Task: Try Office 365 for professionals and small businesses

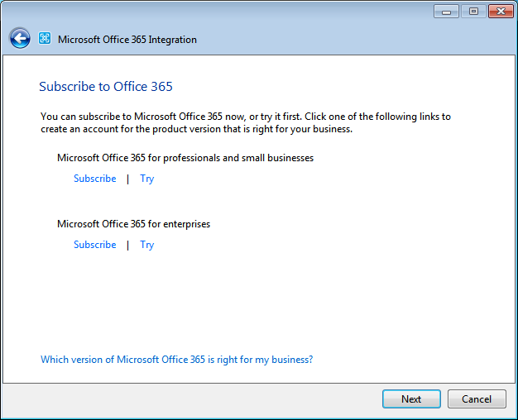Action: [x=146, y=179]
